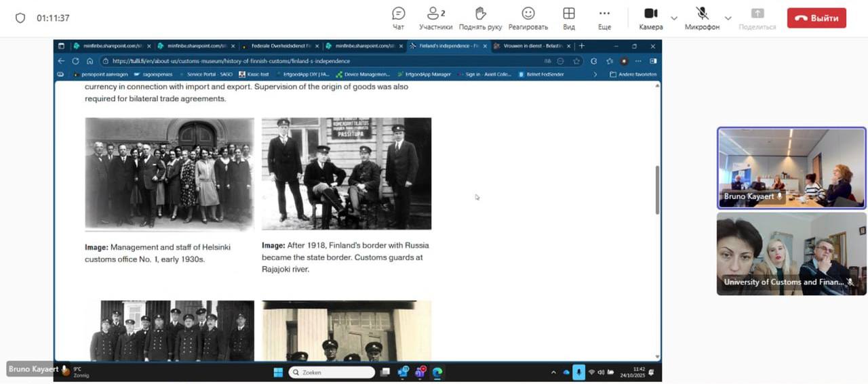Raise hand in the meeting
Viewport: 868px width, 384px height.
(x=480, y=18)
